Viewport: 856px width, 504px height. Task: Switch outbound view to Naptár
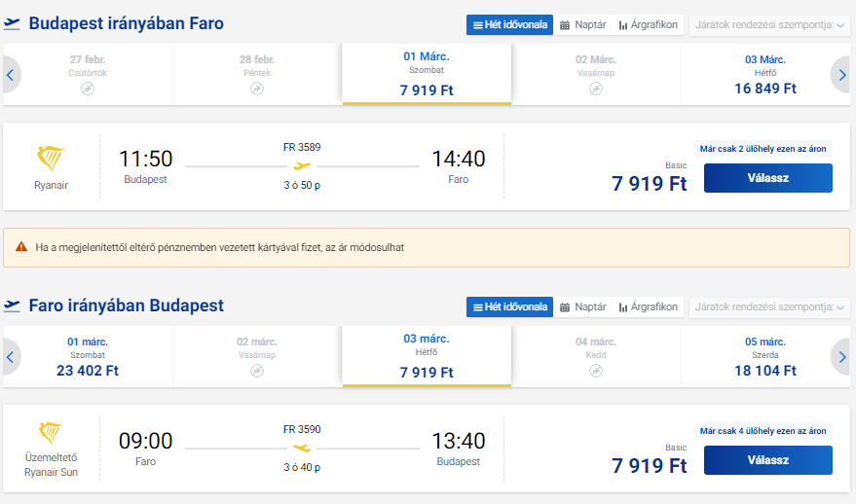pyautogui.click(x=582, y=25)
